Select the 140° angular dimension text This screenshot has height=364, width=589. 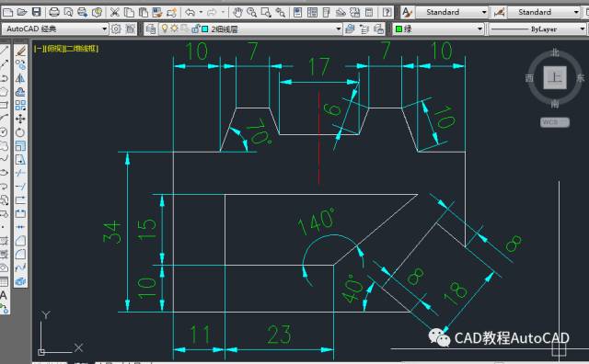coord(317,222)
